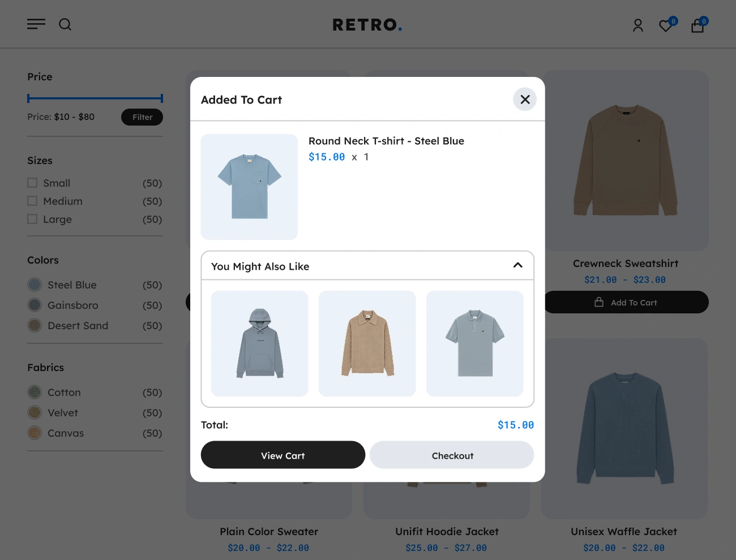This screenshot has height=560, width=736.
Task: Click the RETRO logo
Action: click(367, 25)
